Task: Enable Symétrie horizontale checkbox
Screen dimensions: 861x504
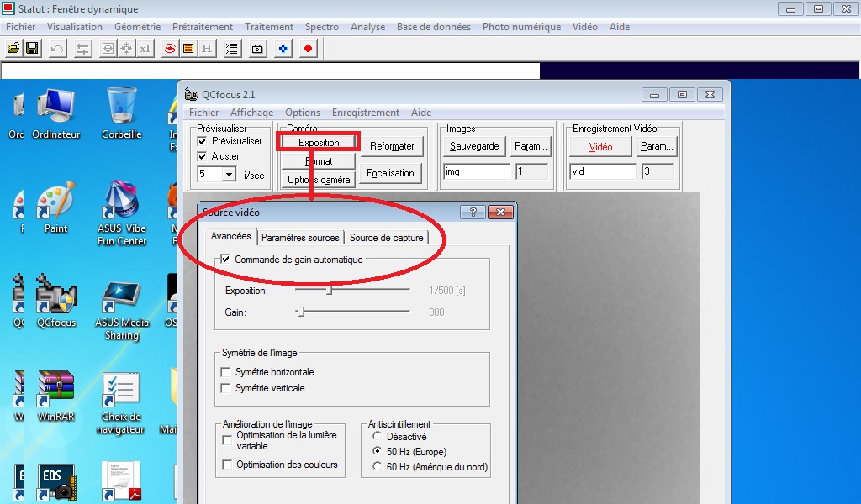Action: [x=225, y=372]
